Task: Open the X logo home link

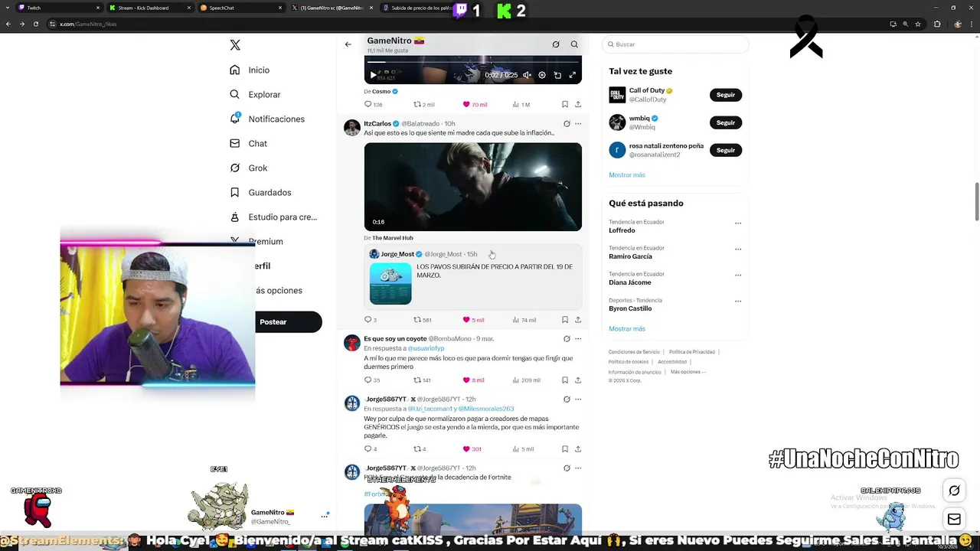Action: point(235,45)
